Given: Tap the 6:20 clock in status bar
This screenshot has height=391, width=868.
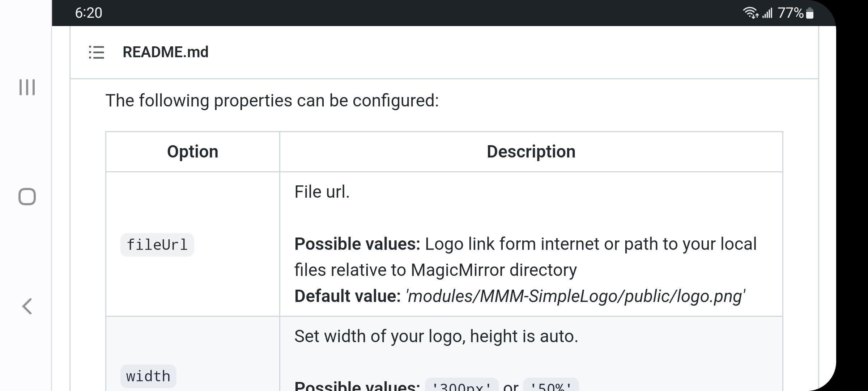Looking at the screenshot, I should click(x=89, y=13).
